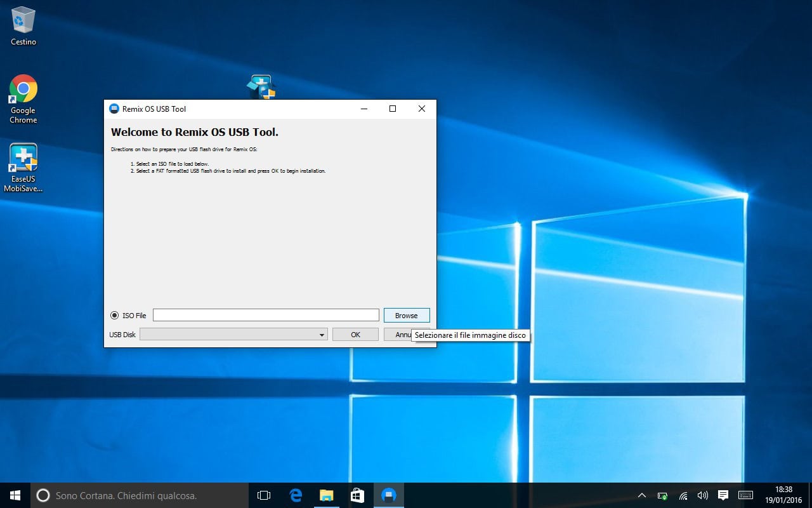Close the Remix OS USB Tool window
This screenshot has width=812, height=508.
click(422, 109)
